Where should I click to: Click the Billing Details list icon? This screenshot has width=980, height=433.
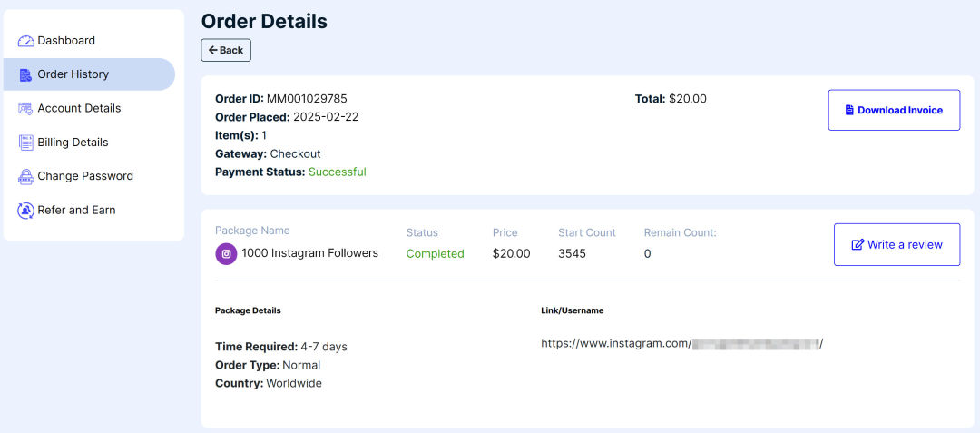click(25, 143)
